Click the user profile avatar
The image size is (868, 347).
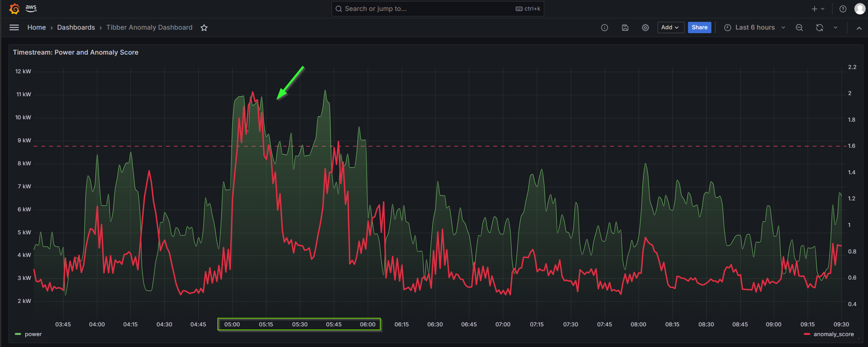(x=859, y=9)
